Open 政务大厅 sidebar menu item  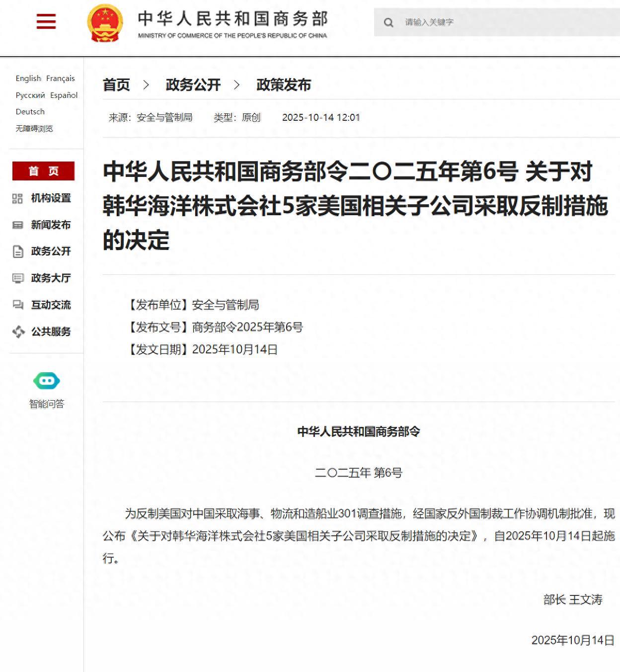[51, 278]
